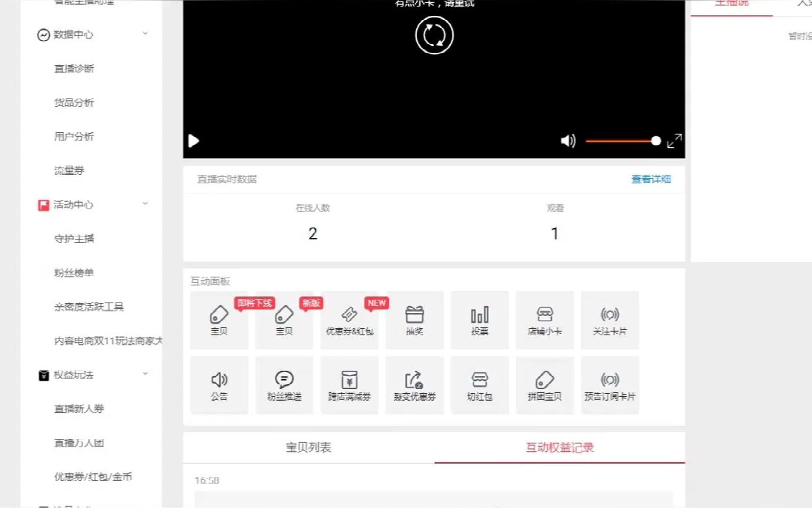Open 直播新人券 in sidebar
Screen dimensions: 812x508
pyautogui.click(x=79, y=409)
